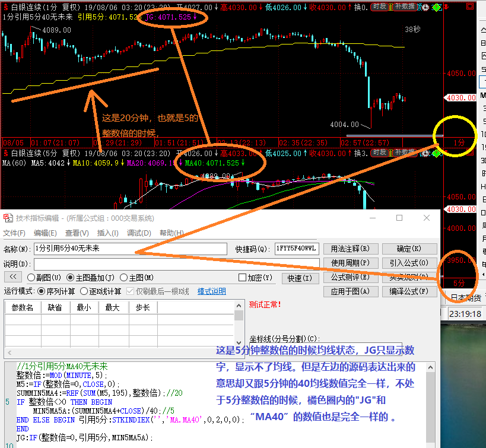Click the 使用周期(P) button
This screenshot has height=448, width=486.
pos(351,263)
